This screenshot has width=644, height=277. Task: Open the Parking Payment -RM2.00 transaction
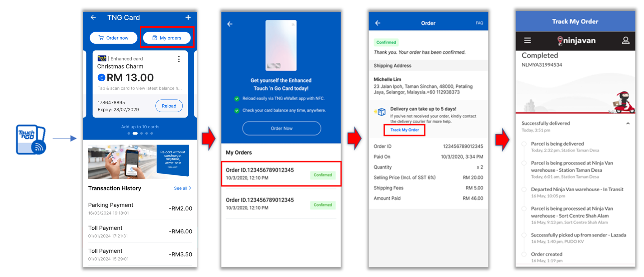tap(140, 208)
